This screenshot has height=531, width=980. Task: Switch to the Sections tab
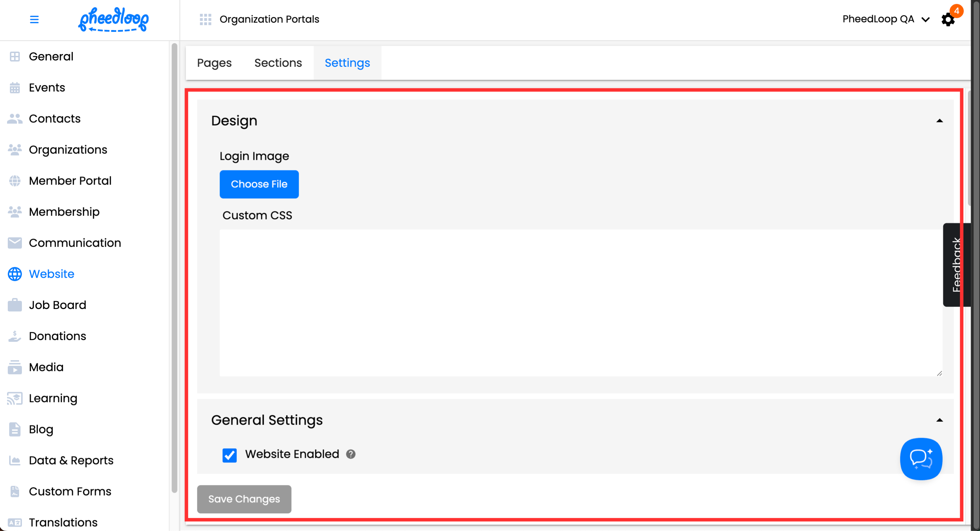tap(278, 63)
